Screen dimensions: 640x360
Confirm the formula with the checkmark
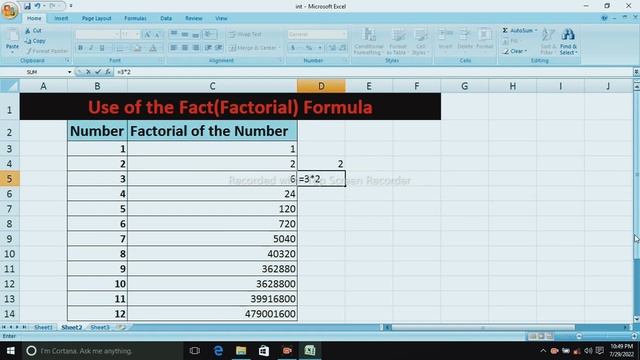(x=98, y=72)
